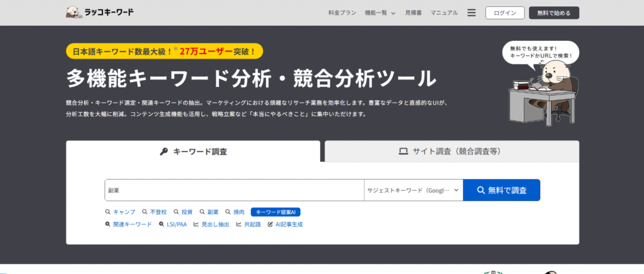
Task: Open the hamburger menu icon
Action: click(472, 13)
